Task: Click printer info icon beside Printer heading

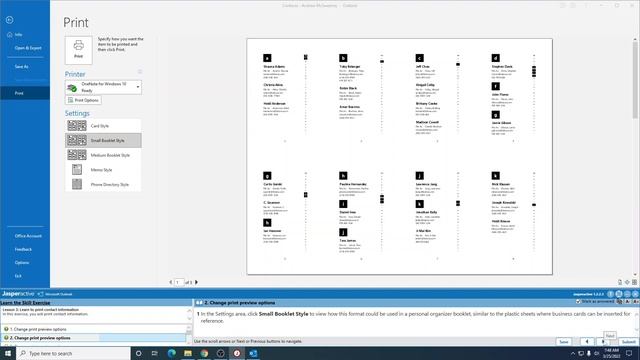Action: click(x=140, y=72)
